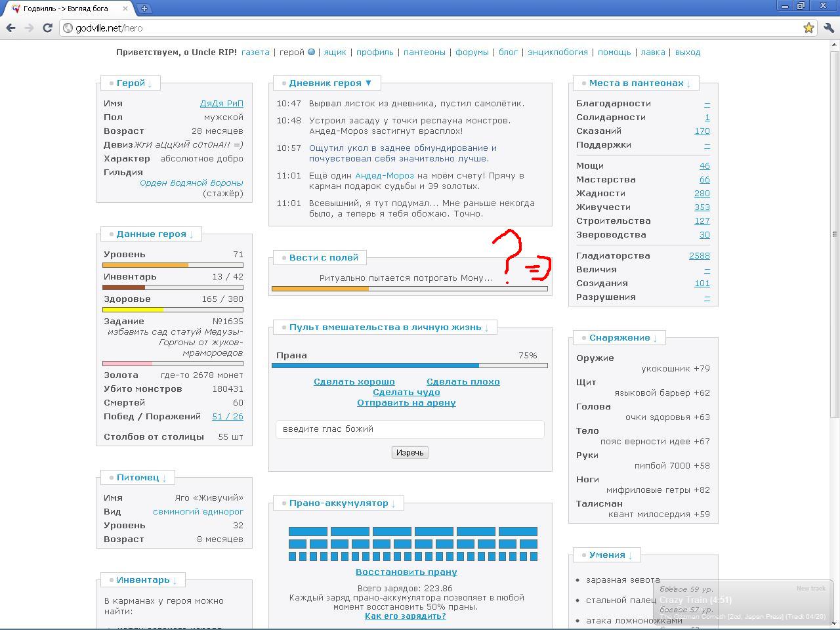Go forward in browser history
Viewport: 840px width, 630px height.
pyautogui.click(x=29, y=28)
